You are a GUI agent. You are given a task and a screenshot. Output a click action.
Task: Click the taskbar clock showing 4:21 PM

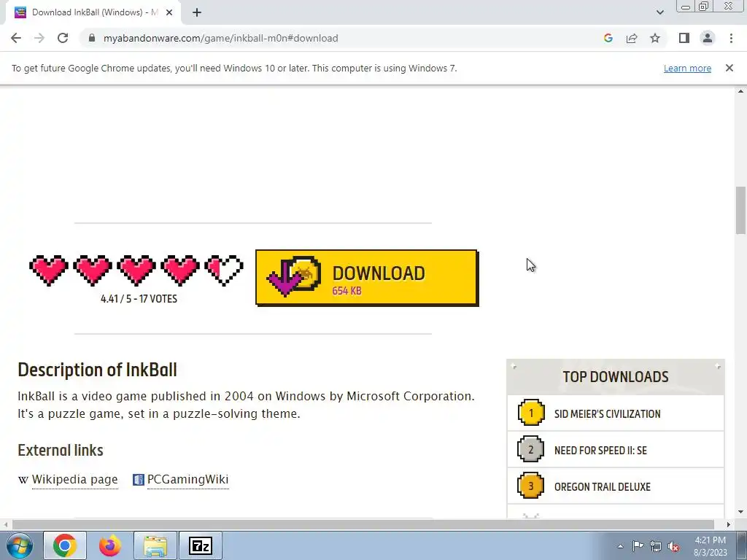711,546
